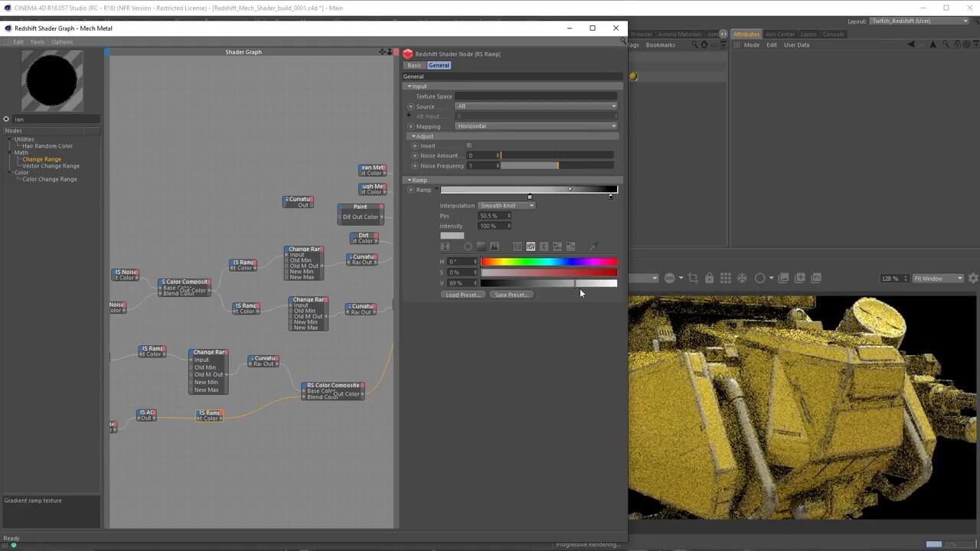
Task: Click the Save Preset button
Action: coord(511,295)
